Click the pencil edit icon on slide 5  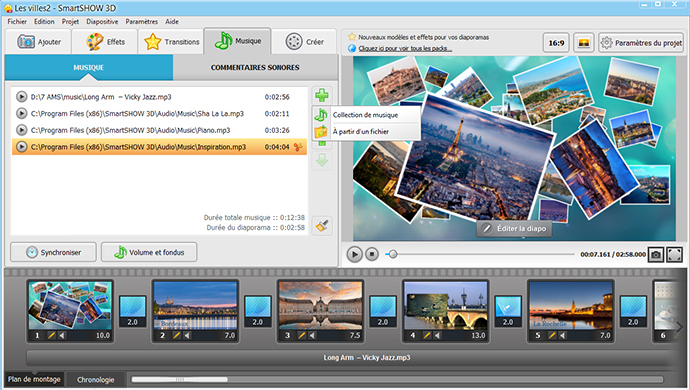click(x=552, y=335)
